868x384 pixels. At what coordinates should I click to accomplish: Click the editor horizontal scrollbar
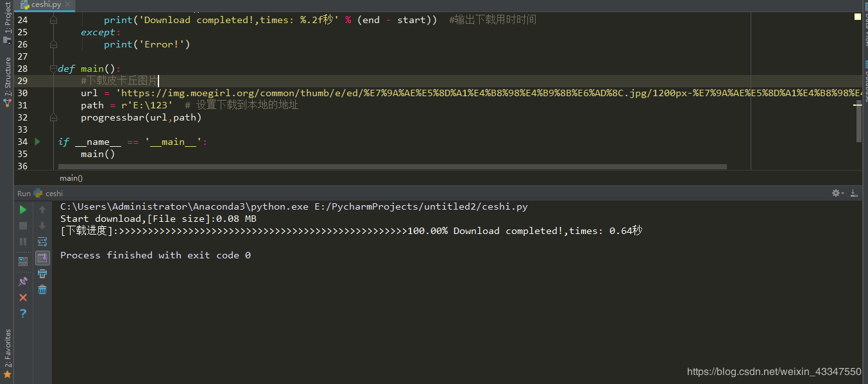point(393,167)
